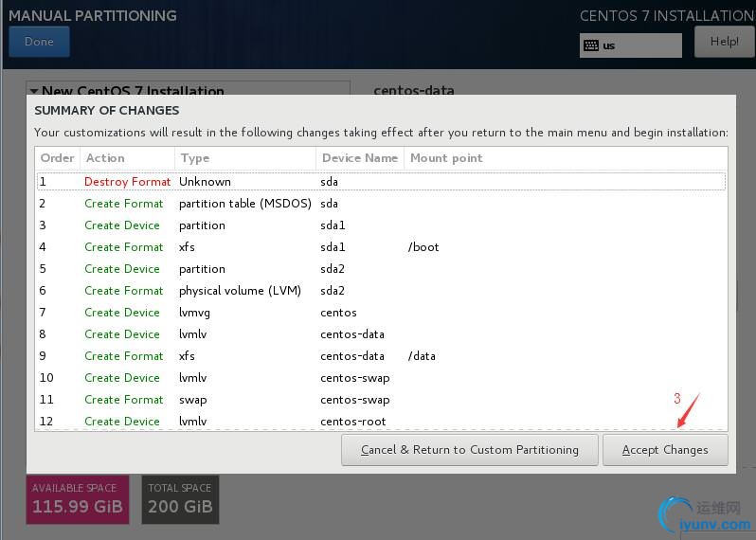Image resolution: width=756 pixels, height=540 pixels.
Task: Click Cancel & Return to Custom Partitioning
Action: click(x=470, y=450)
